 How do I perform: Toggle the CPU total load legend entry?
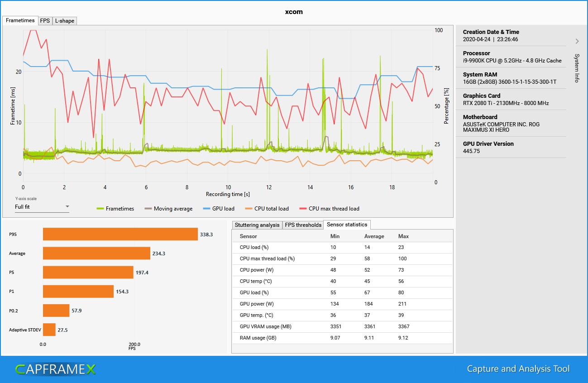[x=267, y=209]
